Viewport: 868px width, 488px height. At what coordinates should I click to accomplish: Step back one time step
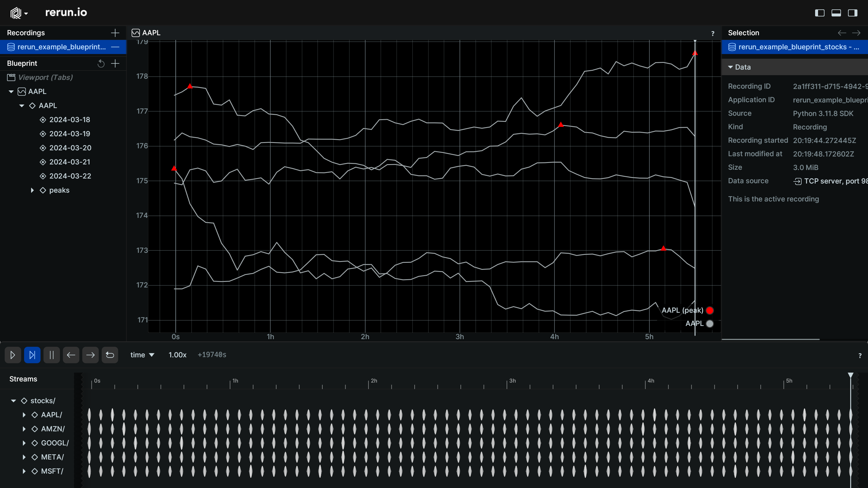[x=71, y=355]
